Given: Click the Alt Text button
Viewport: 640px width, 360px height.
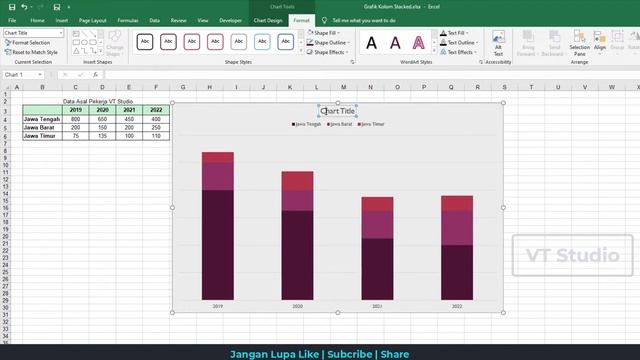Looking at the screenshot, I should tap(498, 43).
